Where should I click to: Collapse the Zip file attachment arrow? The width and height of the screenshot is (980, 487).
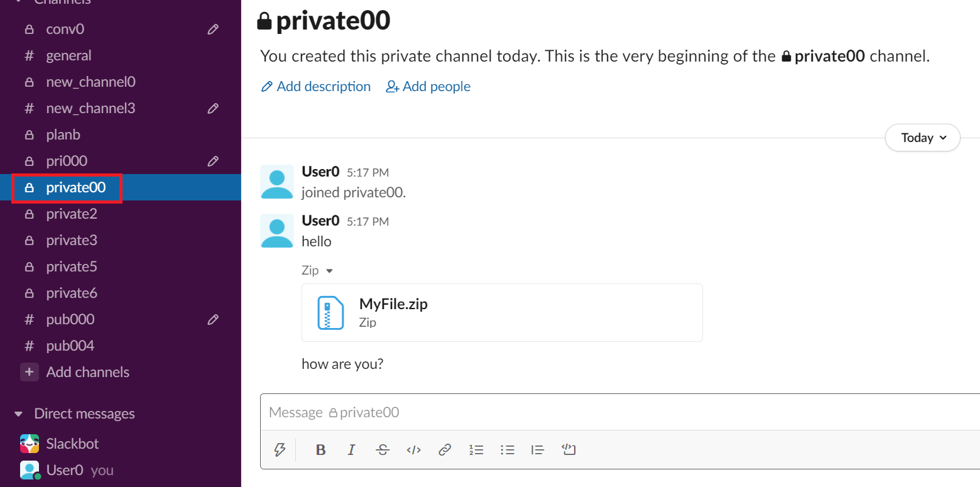point(329,271)
